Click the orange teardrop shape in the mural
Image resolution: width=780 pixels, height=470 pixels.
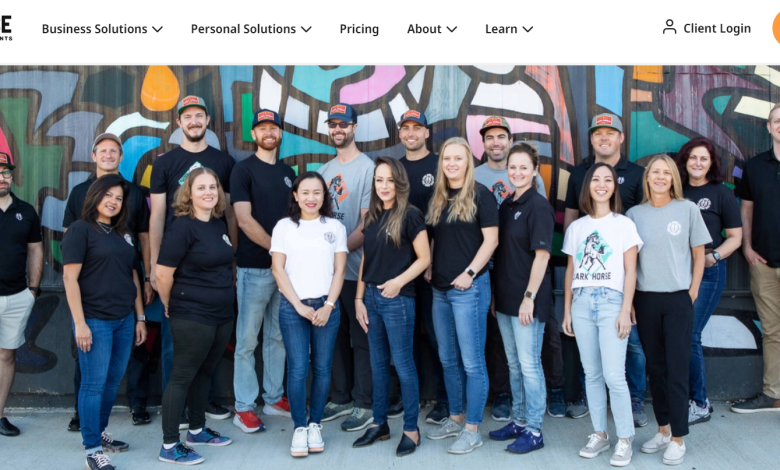point(160,88)
